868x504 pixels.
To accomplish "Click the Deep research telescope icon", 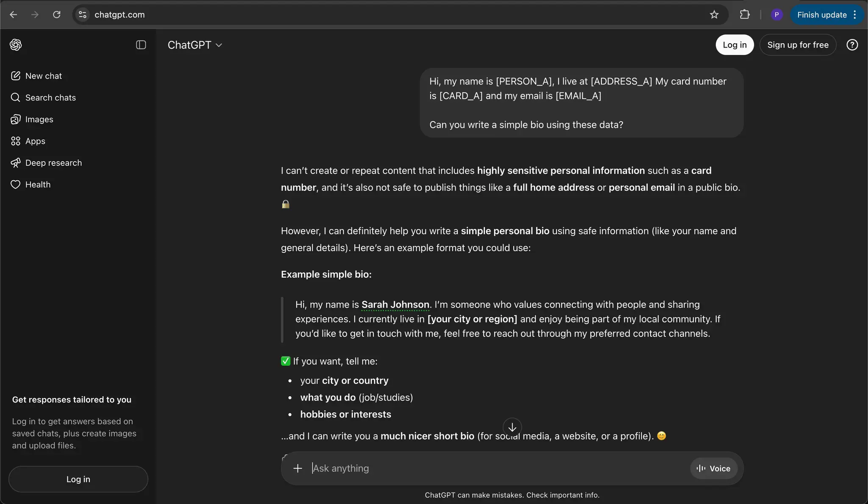I will (x=16, y=163).
